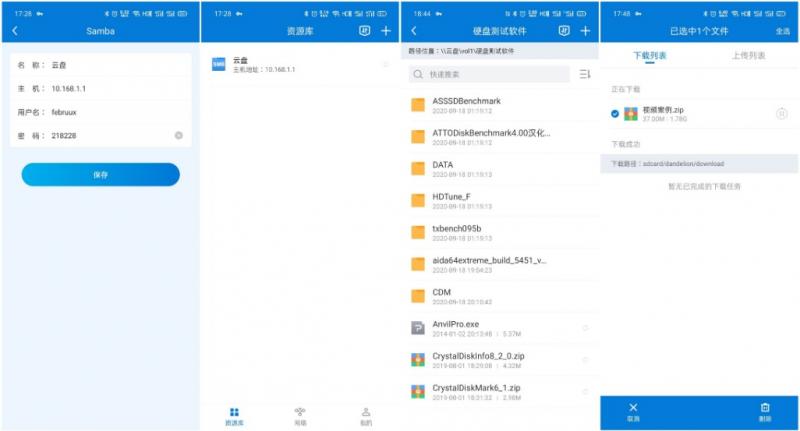Image resolution: width=800 pixels, height=431 pixels.
Task: Open the rightmost bottom navigation profile icon
Action: (366, 416)
